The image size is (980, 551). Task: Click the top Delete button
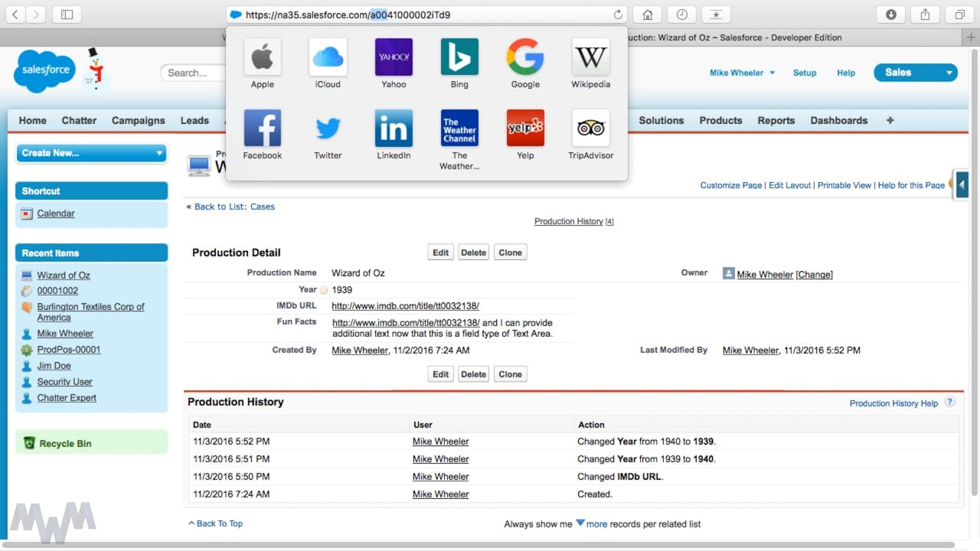473,253
